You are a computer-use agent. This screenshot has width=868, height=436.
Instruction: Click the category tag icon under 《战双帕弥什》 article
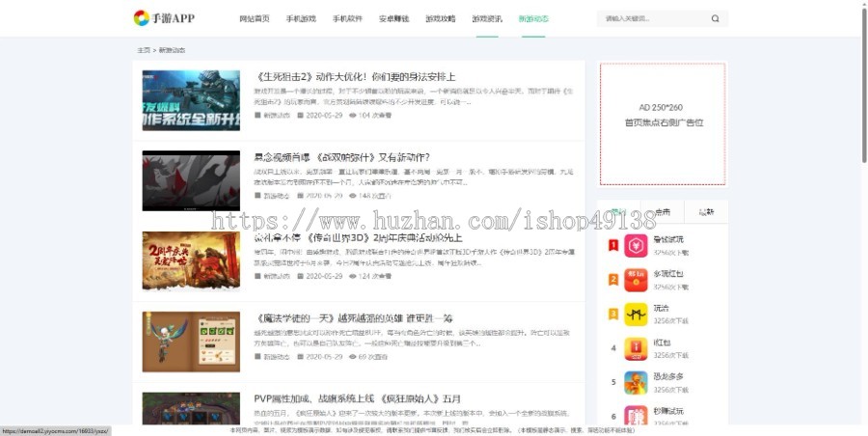pyautogui.click(x=258, y=196)
